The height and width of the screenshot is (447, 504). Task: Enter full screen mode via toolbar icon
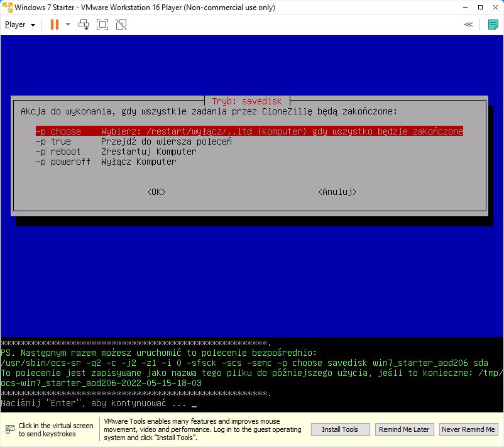(x=102, y=25)
